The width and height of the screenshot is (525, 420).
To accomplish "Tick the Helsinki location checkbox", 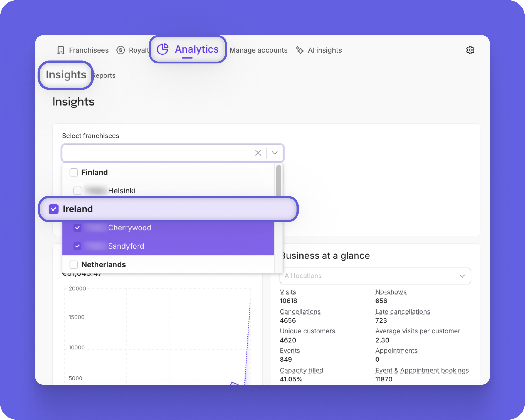I will click(77, 191).
